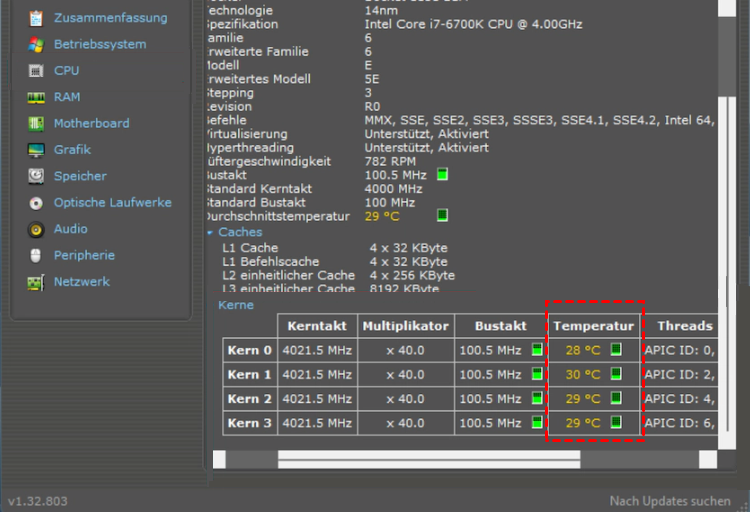Click the Zusammenfassung clipboard icon
The width and height of the screenshot is (750, 512).
pyautogui.click(x=36, y=18)
